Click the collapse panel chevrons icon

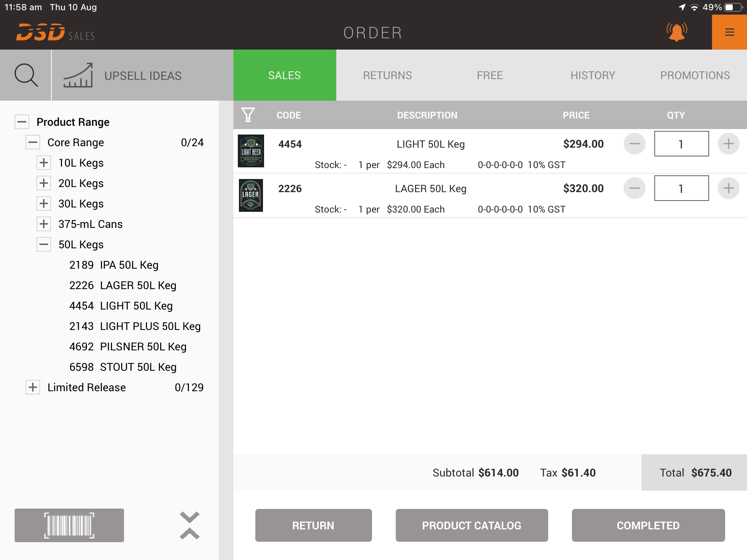coord(190,525)
